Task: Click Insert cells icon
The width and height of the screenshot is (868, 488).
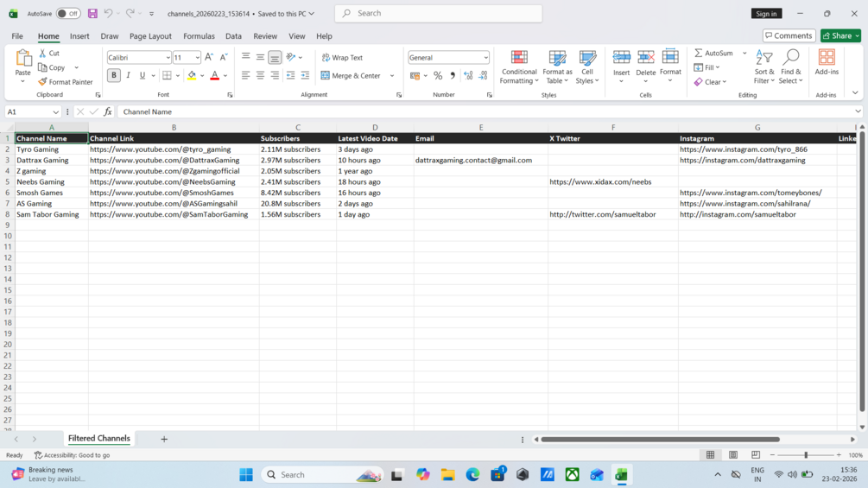Action: 621,58
